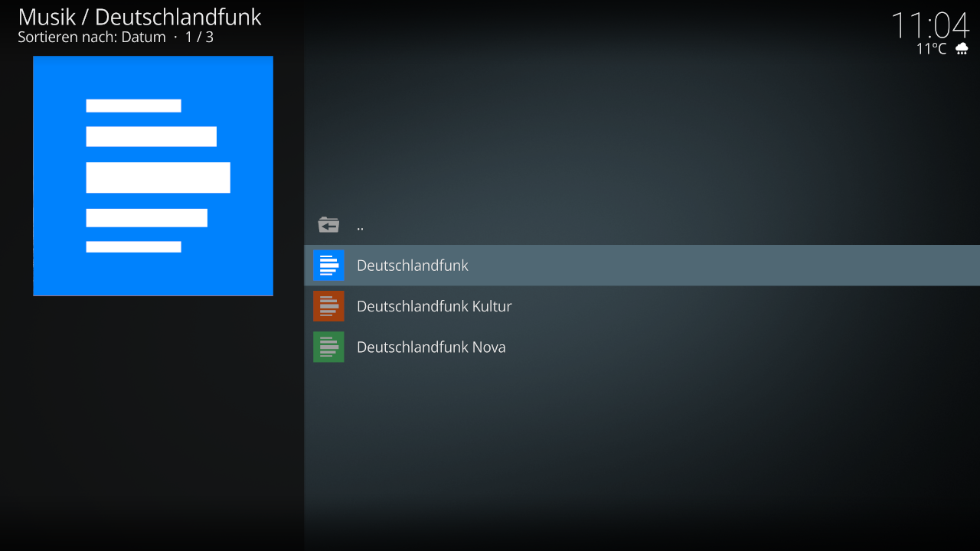Click the 11°C temperature reading
The width and height of the screenshot is (980, 551).
point(931,49)
